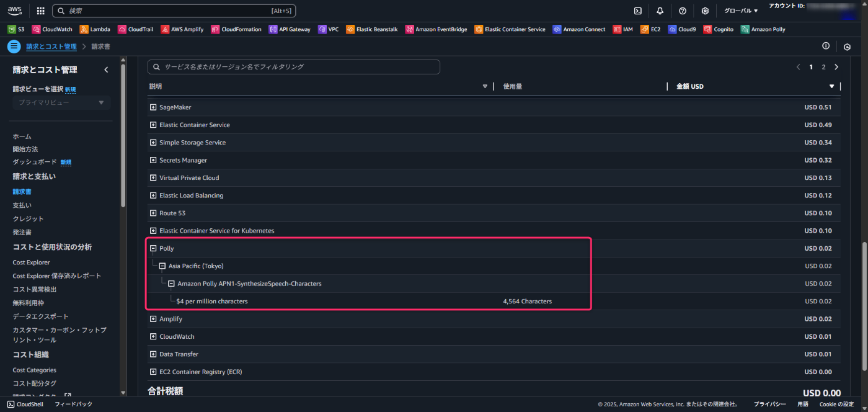Expand the Secrets Manager row
This screenshot has width=868, height=412.
(x=153, y=160)
